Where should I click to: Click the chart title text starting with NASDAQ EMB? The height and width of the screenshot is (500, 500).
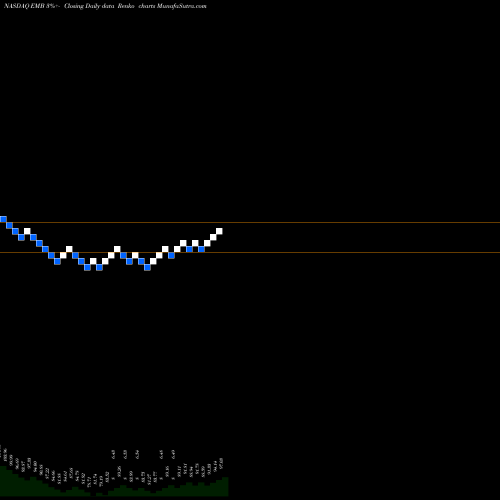105,6
